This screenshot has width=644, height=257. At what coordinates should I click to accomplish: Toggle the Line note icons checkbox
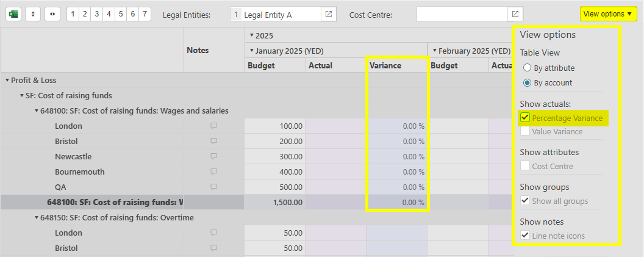525,236
